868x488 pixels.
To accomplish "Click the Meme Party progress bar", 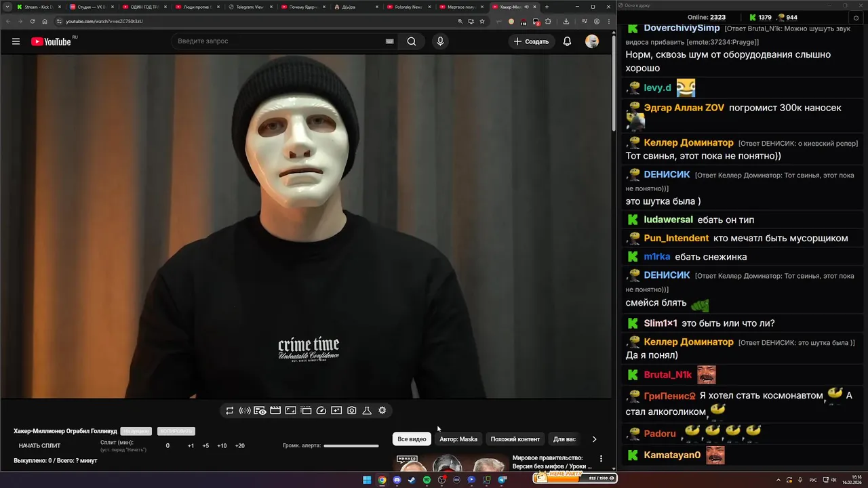I will (x=574, y=478).
